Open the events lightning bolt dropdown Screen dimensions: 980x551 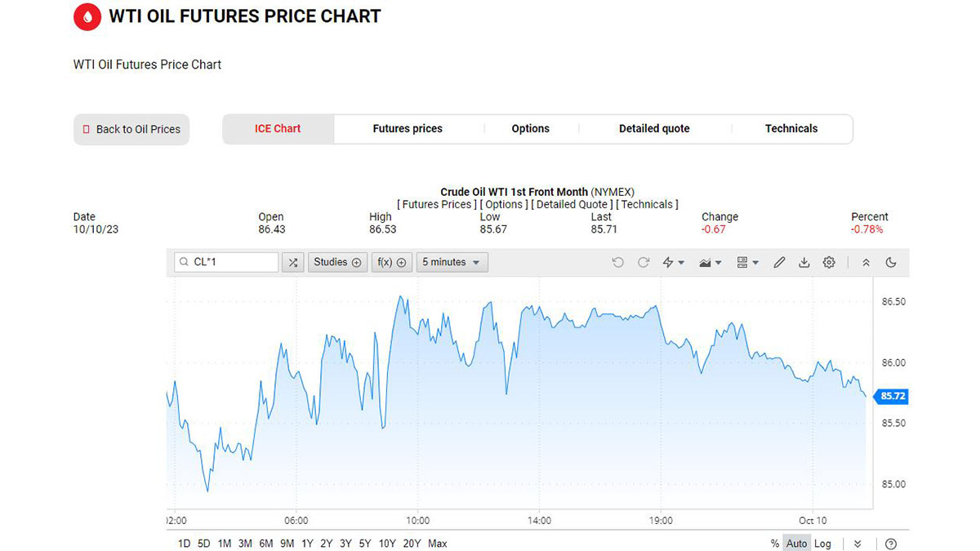coord(673,262)
